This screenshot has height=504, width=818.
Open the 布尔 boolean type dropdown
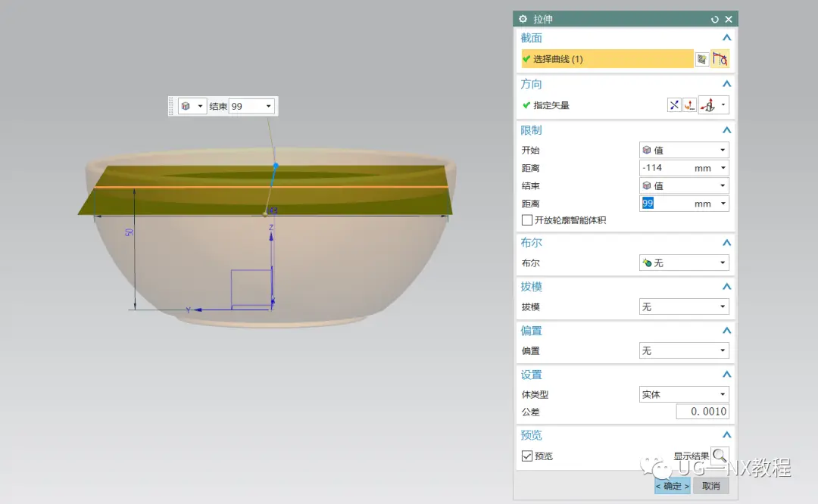(x=684, y=263)
